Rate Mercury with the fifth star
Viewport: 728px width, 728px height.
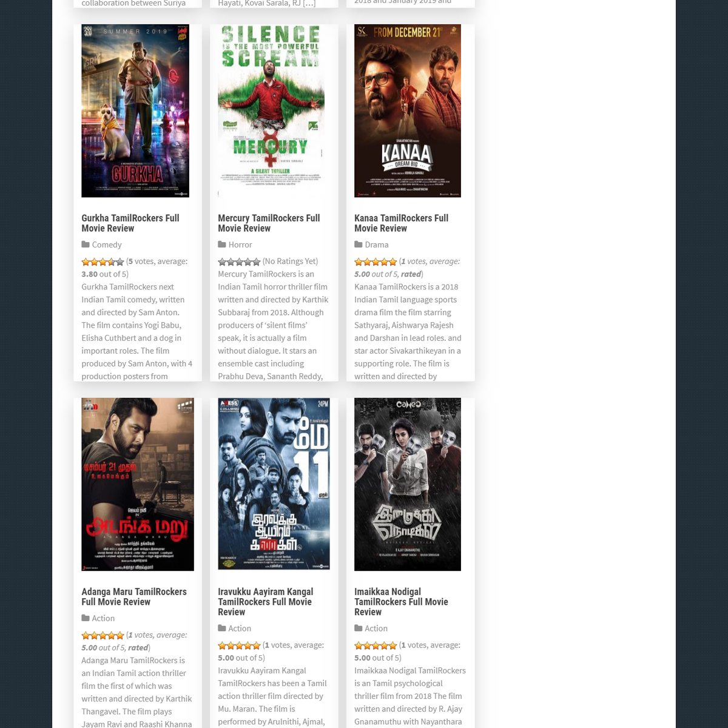click(x=257, y=262)
